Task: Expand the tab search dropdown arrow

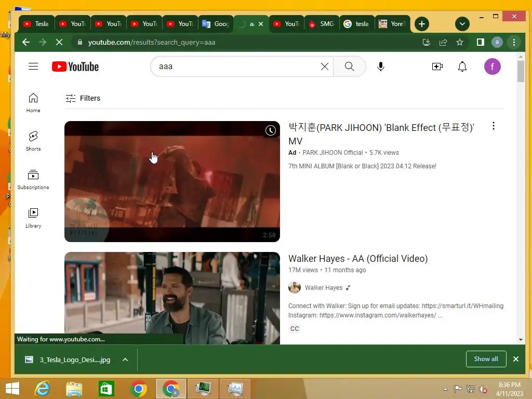Action: click(x=462, y=24)
